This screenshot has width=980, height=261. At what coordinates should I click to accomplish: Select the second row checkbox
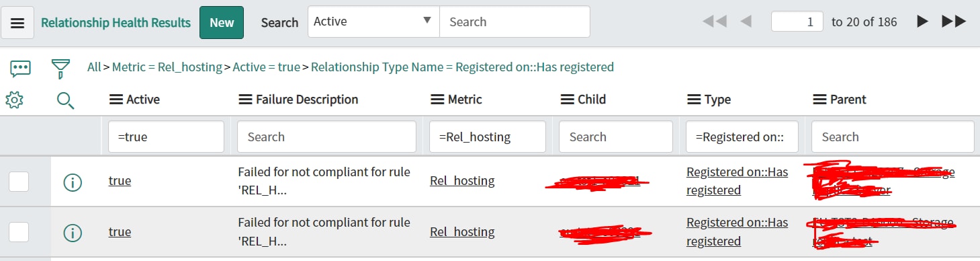[19, 232]
